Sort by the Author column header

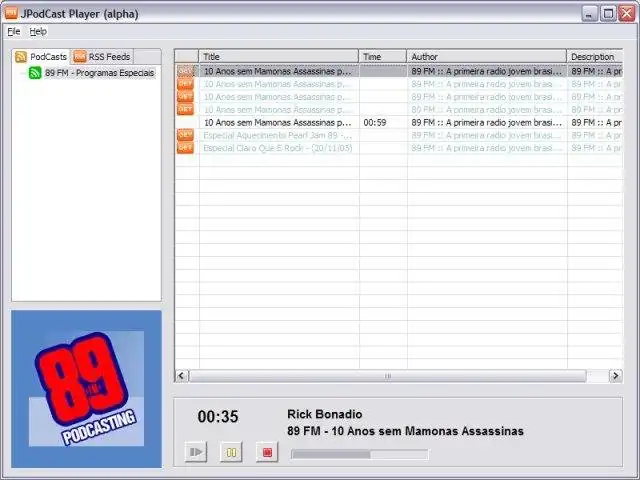(487, 56)
